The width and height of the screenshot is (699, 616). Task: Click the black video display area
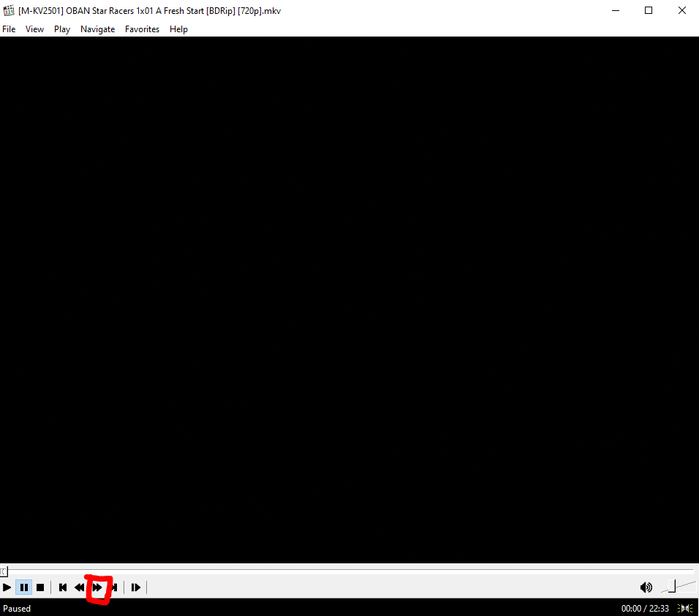tap(349, 300)
